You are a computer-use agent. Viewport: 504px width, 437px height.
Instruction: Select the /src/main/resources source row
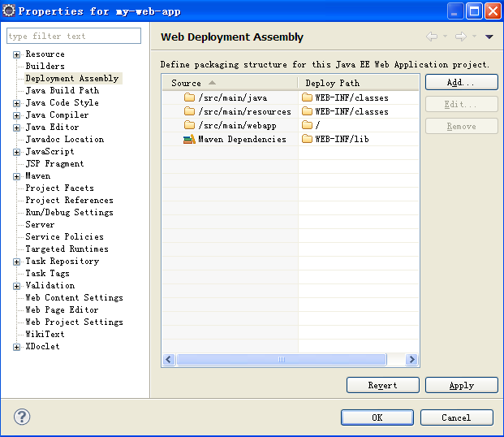230,111
